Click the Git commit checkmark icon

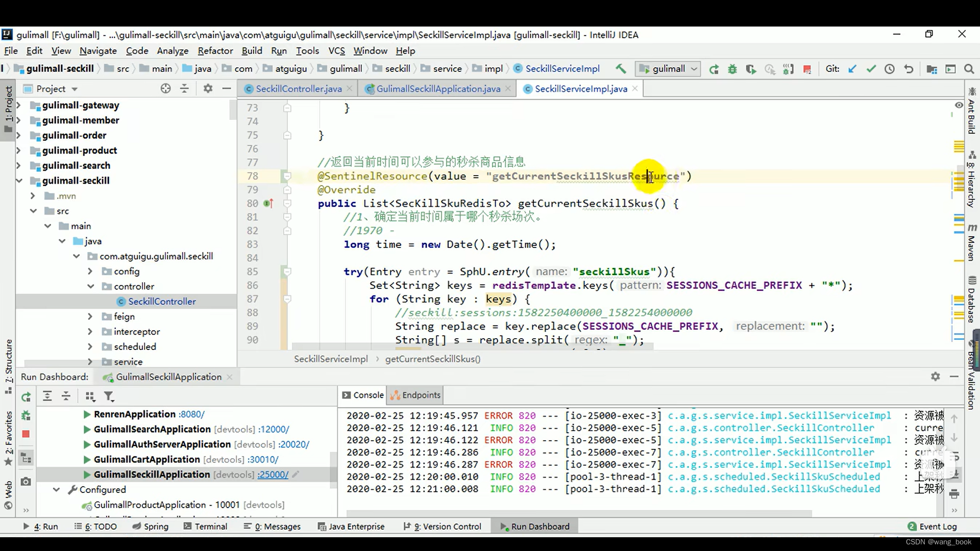click(871, 69)
